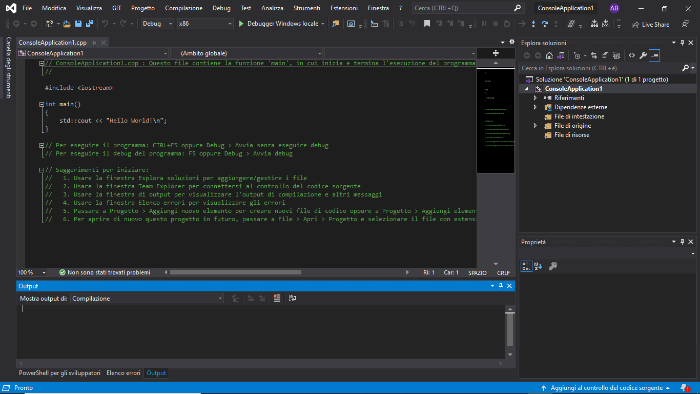This screenshot has width=700, height=394.
Task: Click Categorized view icon in Proprietà
Action: (x=526, y=266)
